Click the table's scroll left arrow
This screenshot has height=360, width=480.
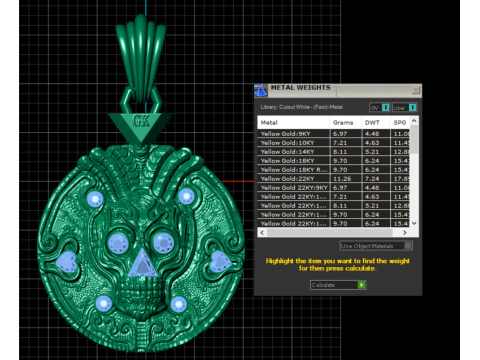(x=262, y=232)
